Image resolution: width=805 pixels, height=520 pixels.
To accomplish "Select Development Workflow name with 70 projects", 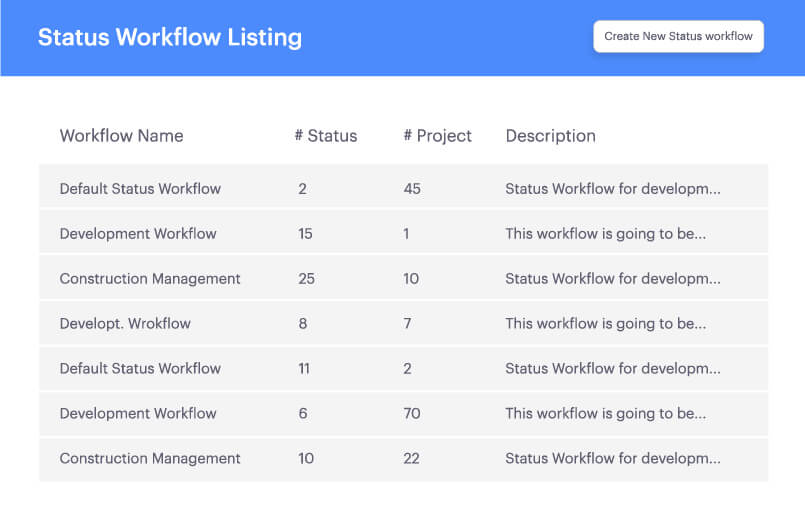I will [138, 413].
